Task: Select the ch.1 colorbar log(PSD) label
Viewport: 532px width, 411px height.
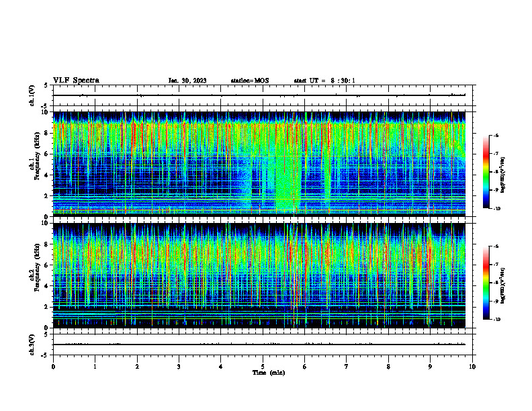Action: tap(502, 175)
